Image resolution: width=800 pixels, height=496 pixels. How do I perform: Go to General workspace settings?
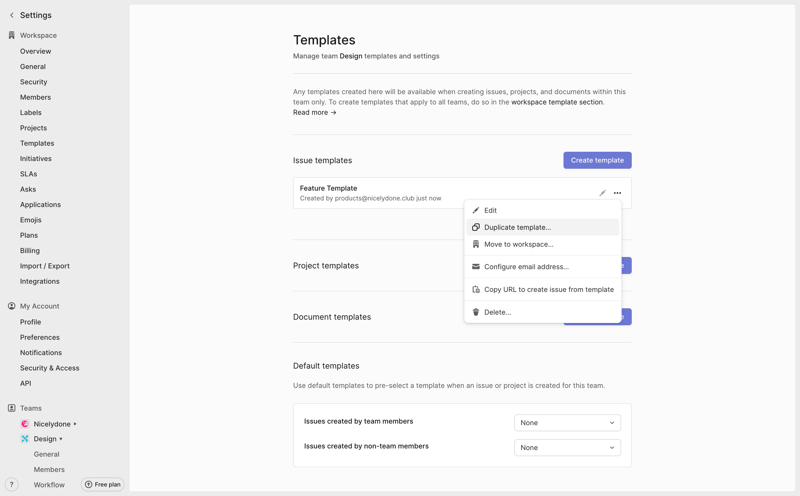coord(33,66)
